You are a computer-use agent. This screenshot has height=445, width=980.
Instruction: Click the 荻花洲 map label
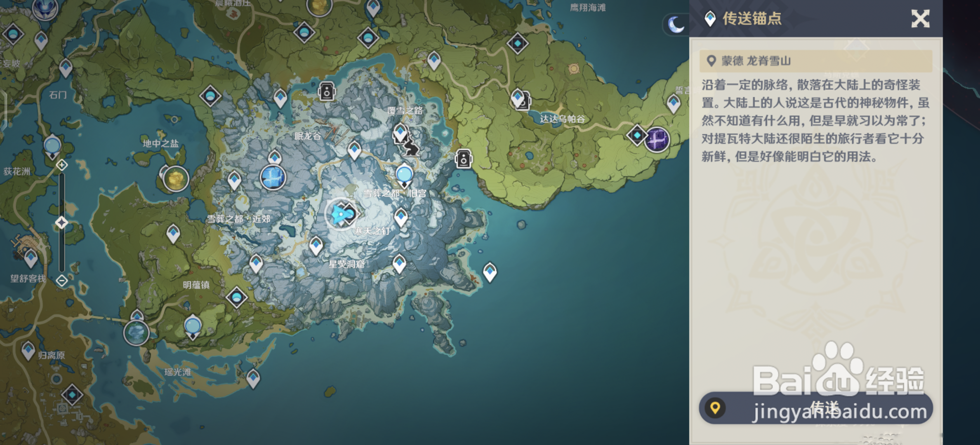[x=17, y=171]
